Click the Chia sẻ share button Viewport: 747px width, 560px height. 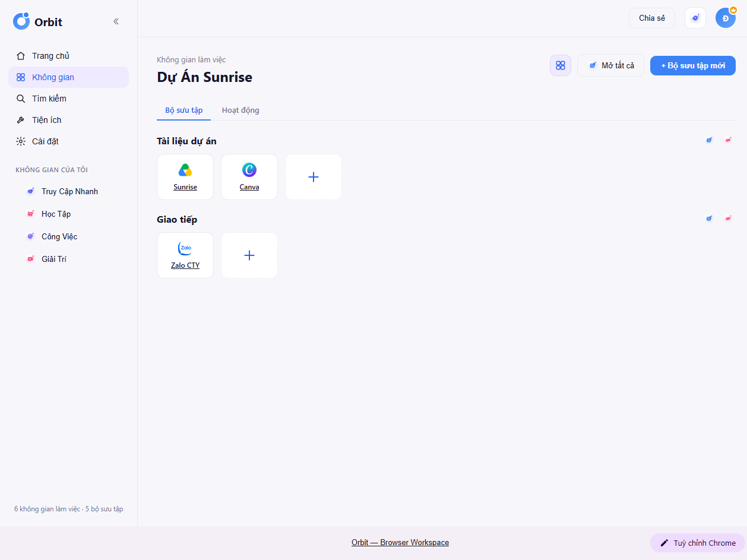tap(652, 18)
